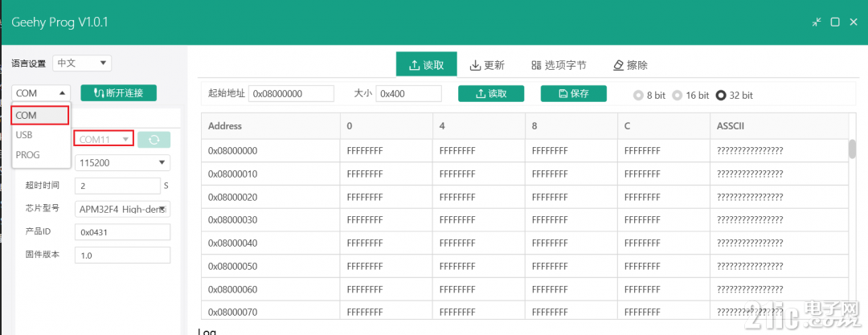Select the 0x08000070 address row cell

(271, 311)
